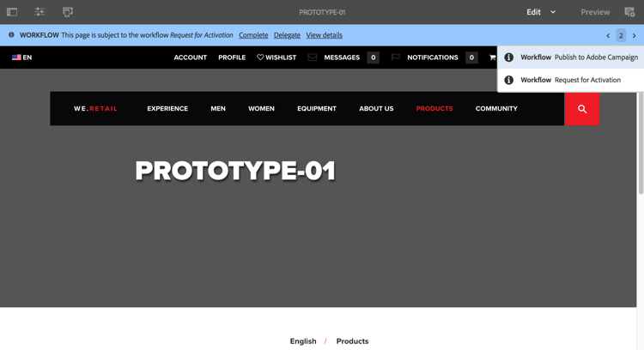This screenshot has height=350, width=644.
Task: Click the messages count badge 0
Action: [373, 57]
